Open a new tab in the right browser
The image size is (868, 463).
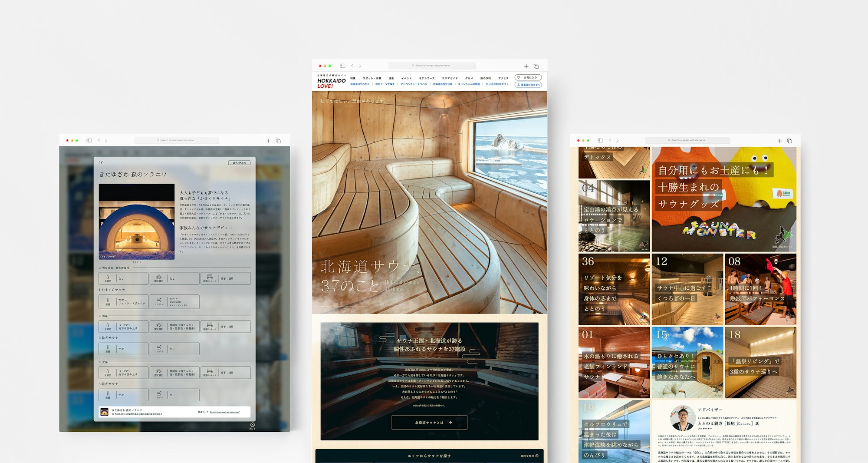pos(779,141)
